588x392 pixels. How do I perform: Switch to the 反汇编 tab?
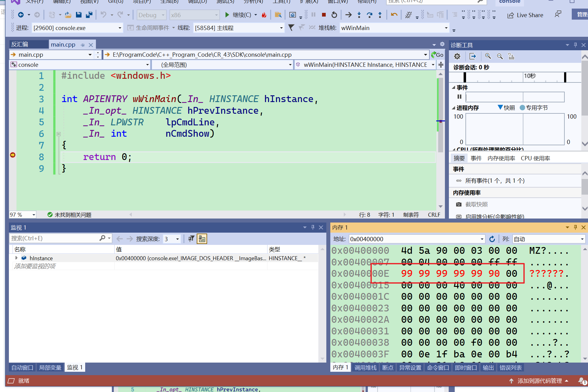tap(20, 44)
